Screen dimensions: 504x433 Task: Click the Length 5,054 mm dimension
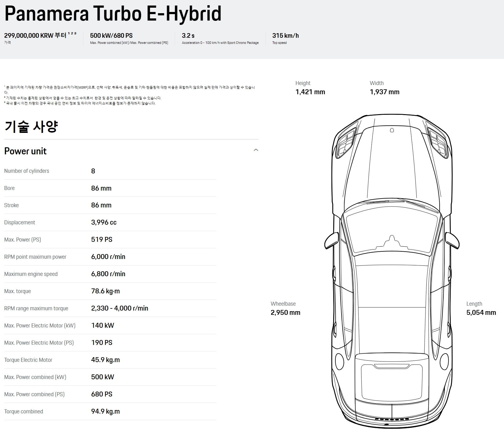[481, 308]
